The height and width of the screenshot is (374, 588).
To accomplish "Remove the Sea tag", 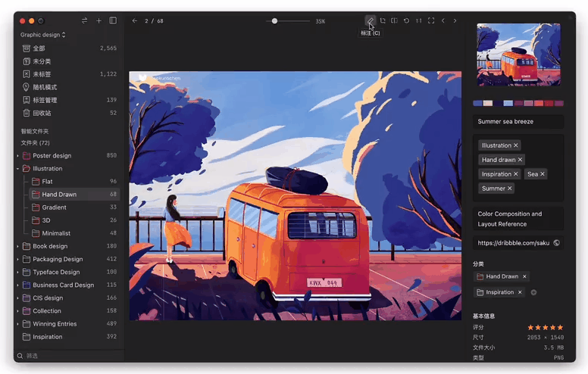I will click(543, 174).
